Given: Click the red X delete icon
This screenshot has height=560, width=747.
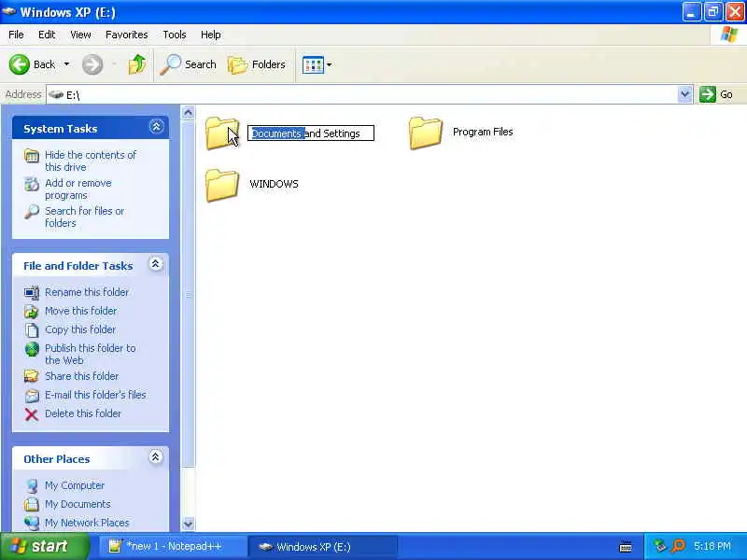Looking at the screenshot, I should pyautogui.click(x=32, y=414).
